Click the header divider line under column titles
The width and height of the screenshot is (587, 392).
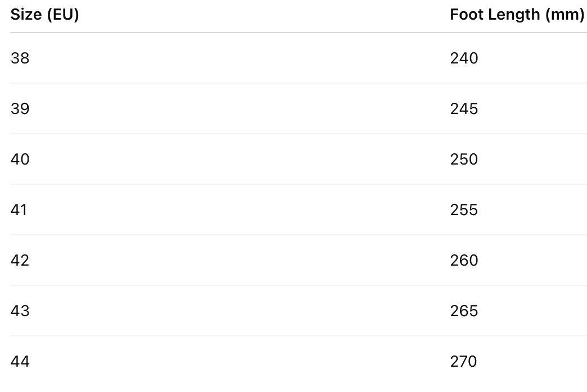(x=293, y=33)
